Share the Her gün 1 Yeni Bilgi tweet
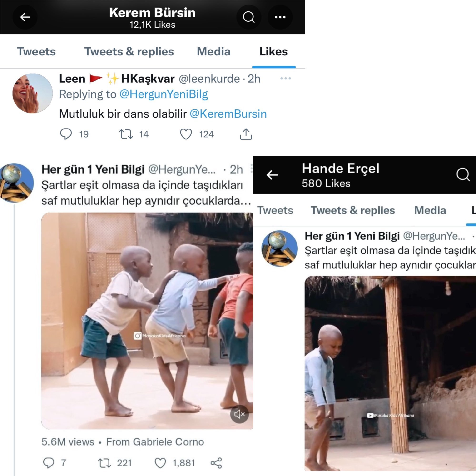Viewport: 476px width, 476px height. [x=216, y=463]
